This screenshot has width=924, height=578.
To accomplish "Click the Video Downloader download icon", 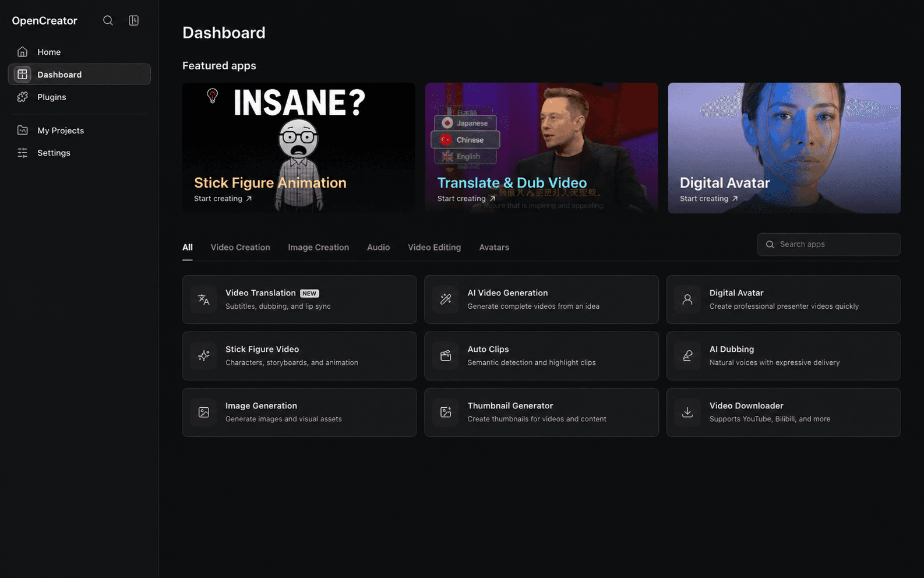I will click(687, 412).
